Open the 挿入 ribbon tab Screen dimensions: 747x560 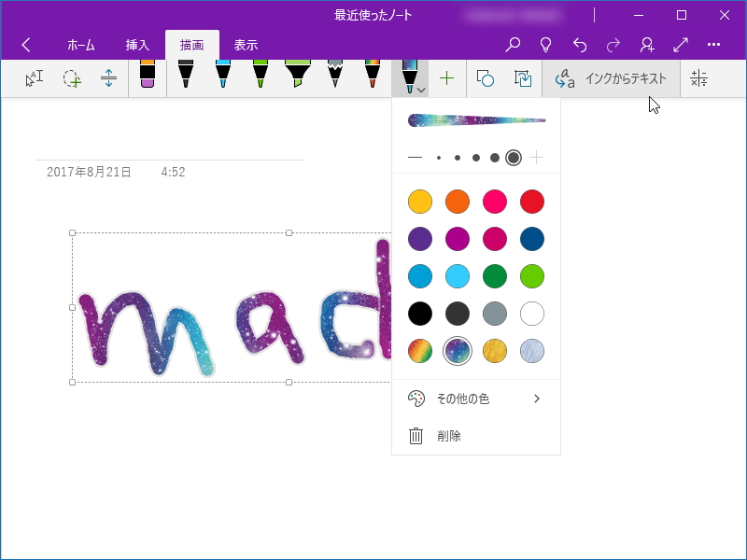tap(137, 44)
